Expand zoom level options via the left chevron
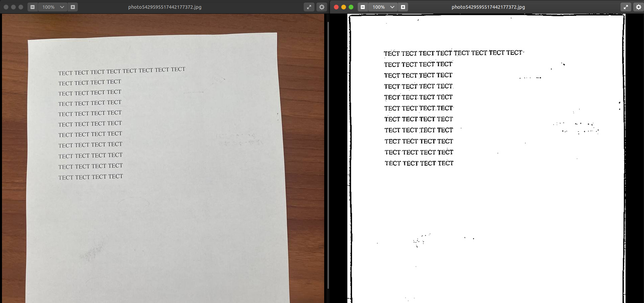 [x=61, y=7]
